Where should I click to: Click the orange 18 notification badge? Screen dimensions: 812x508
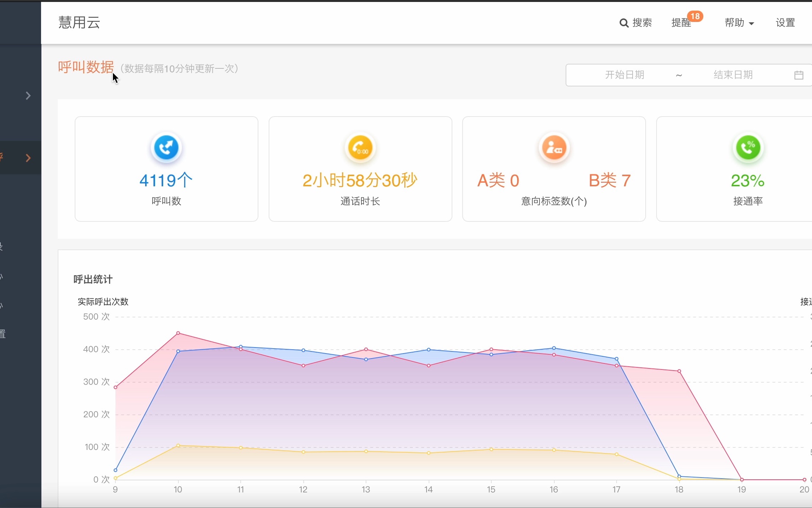tap(695, 16)
